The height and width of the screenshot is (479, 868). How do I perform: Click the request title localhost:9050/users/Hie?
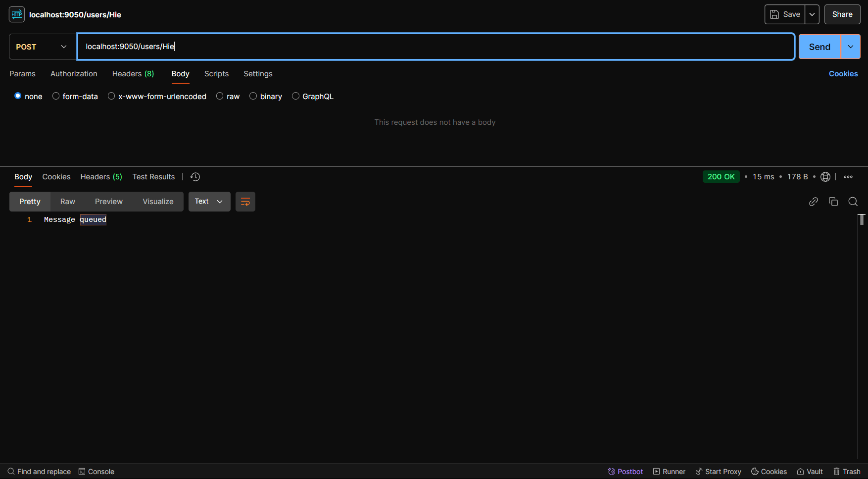point(75,15)
